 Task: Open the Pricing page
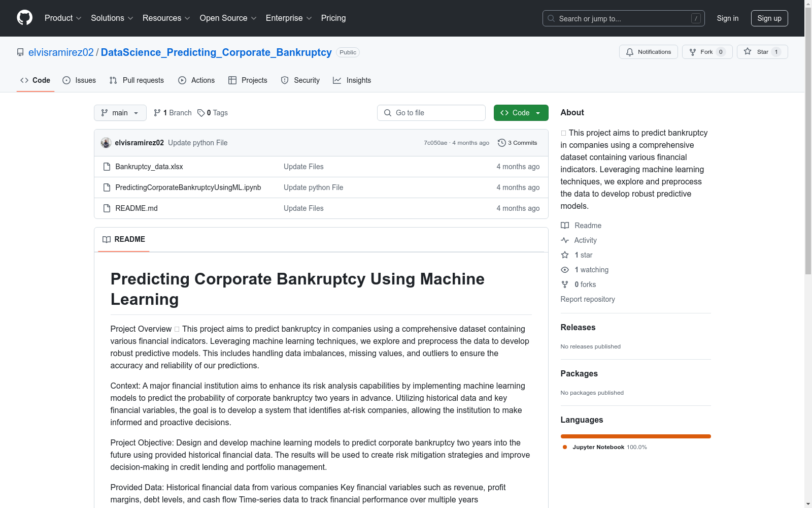coord(333,18)
